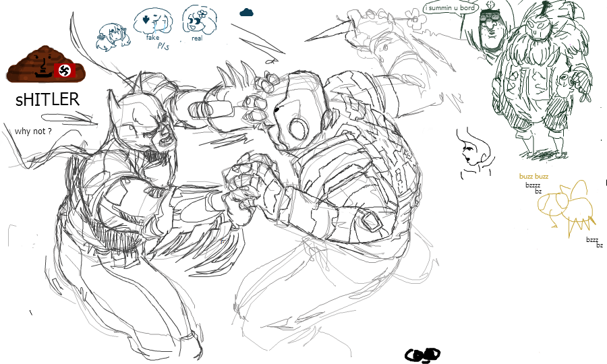This screenshot has height=364, width=607.
Task: Click the "bzzzz bz" text under buzz buzz
Action: coord(533,187)
